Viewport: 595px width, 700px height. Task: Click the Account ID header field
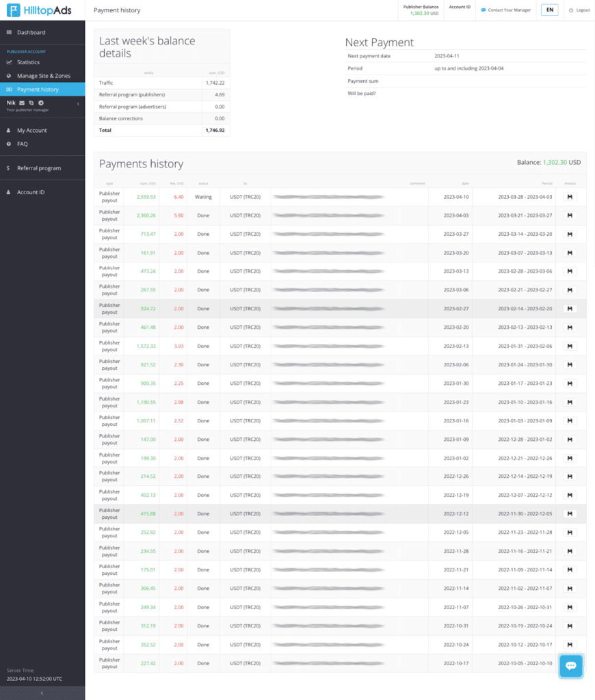click(459, 9)
